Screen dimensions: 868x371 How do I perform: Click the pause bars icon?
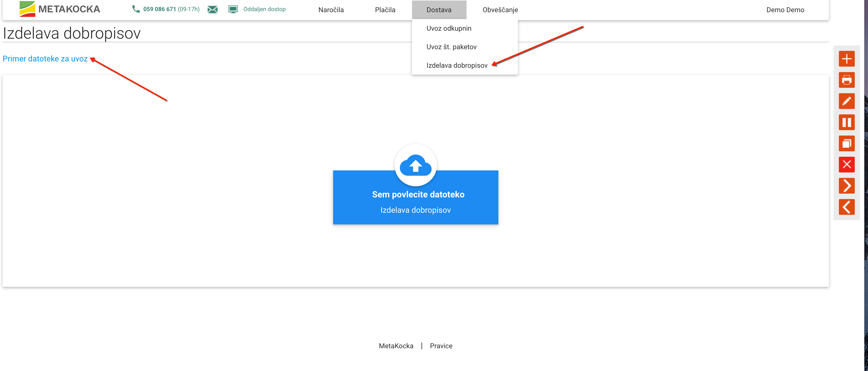coord(847,123)
